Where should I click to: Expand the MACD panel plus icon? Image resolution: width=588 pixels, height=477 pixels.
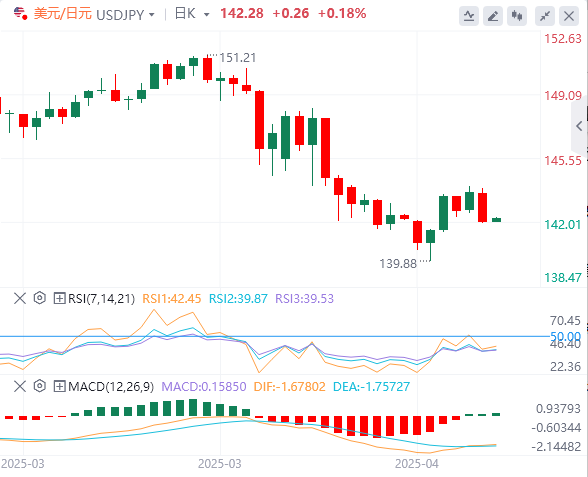click(59, 386)
